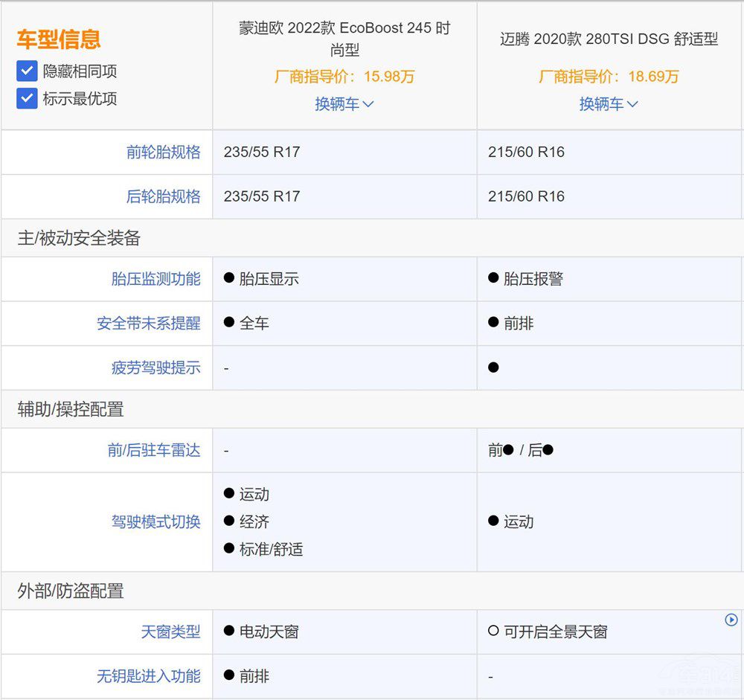Open 换辆车 dropdown for 迈腾
The width and height of the screenshot is (744, 700).
608,104
